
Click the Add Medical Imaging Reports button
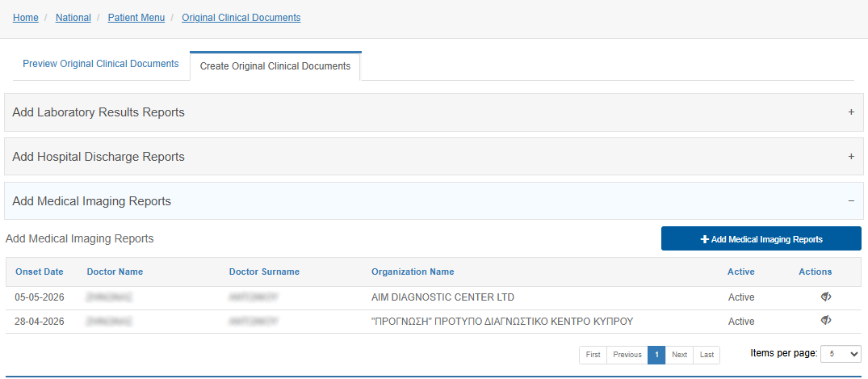761,239
